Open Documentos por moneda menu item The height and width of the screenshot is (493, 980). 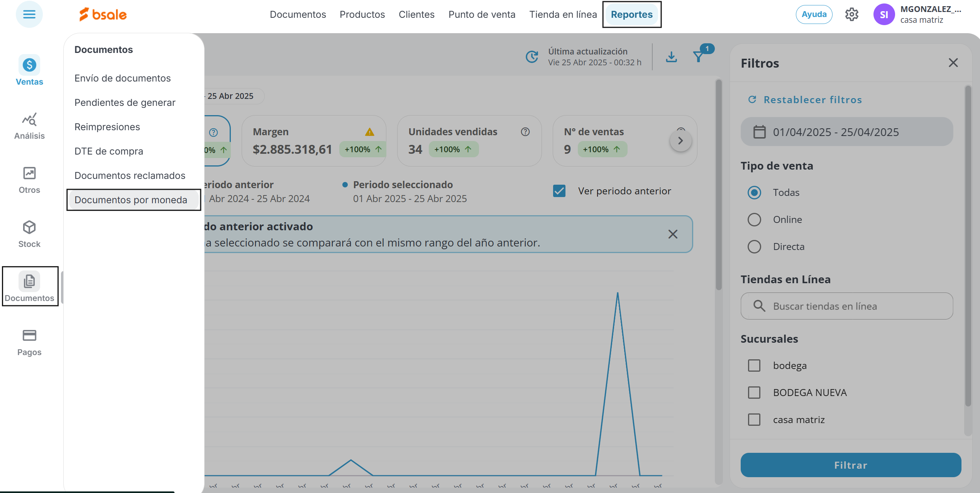(x=131, y=200)
